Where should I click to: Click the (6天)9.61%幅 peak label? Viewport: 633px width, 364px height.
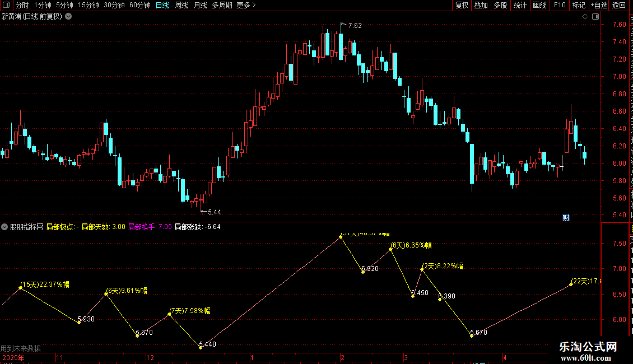pyautogui.click(x=127, y=291)
